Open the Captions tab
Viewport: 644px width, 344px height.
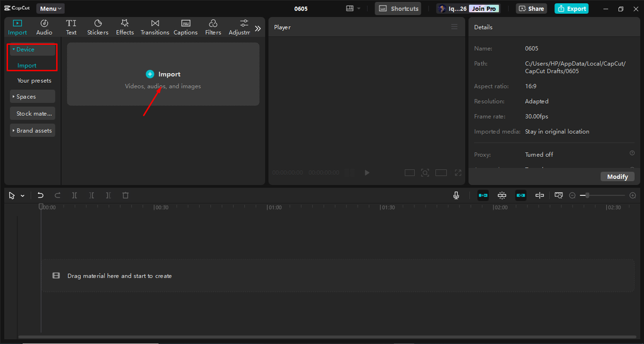pos(186,27)
